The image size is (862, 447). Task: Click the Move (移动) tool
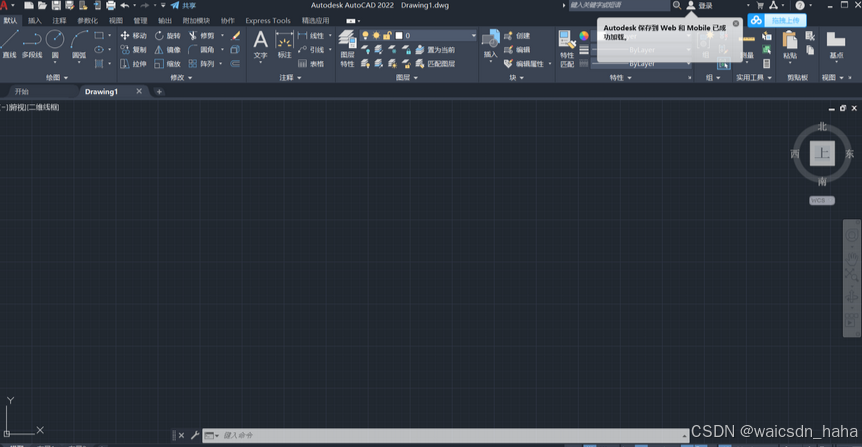click(134, 35)
